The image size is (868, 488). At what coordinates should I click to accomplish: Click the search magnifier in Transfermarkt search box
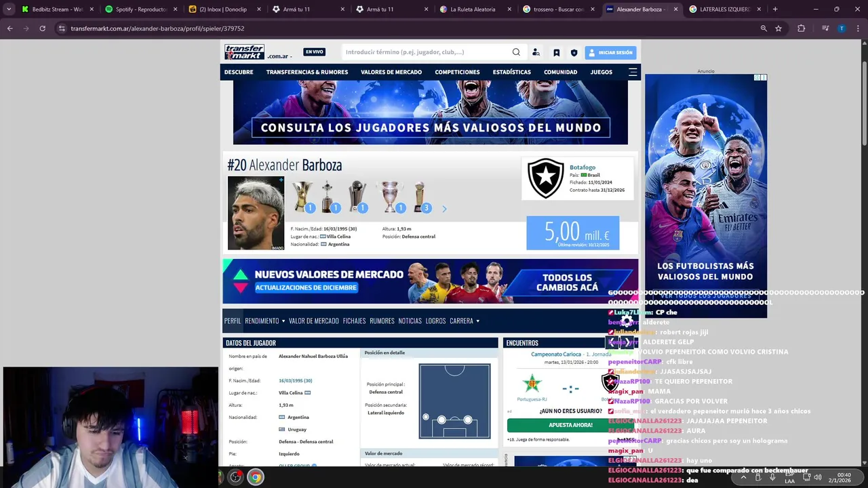[516, 52]
